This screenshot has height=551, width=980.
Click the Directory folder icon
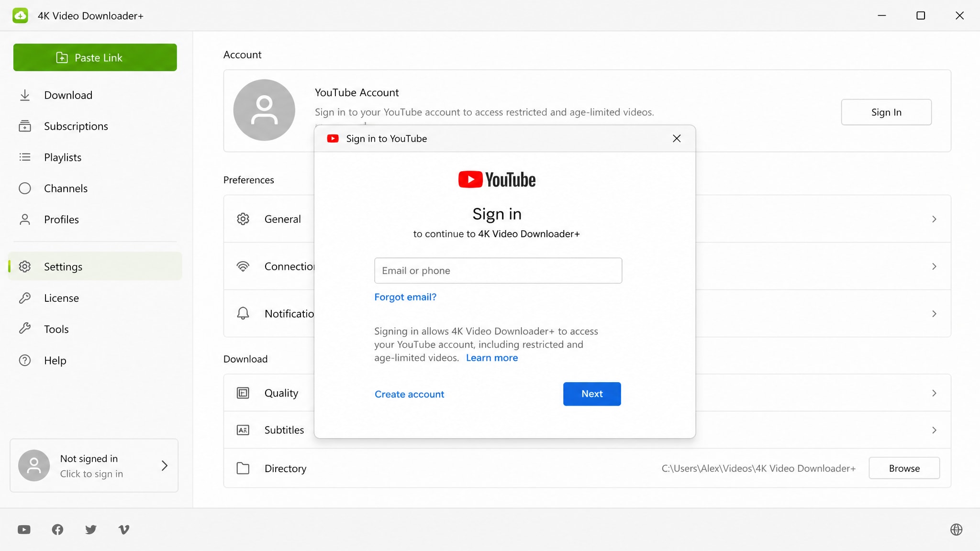(x=243, y=468)
